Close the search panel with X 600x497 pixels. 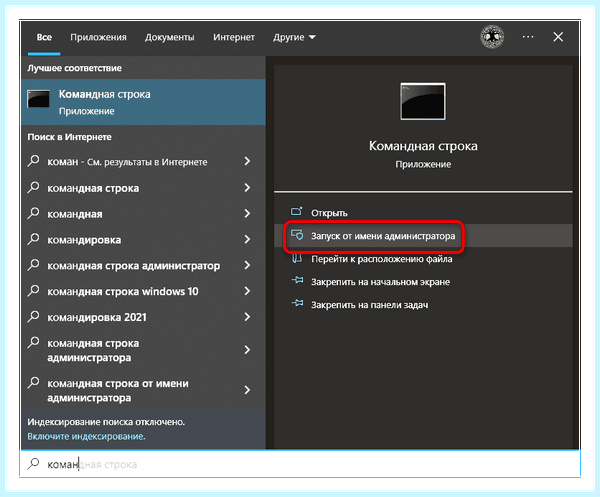tap(558, 37)
